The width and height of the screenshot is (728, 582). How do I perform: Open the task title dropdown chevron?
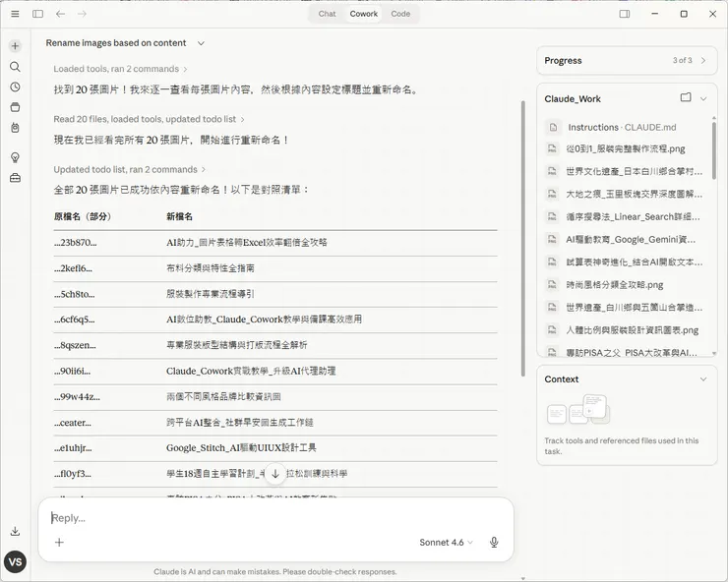(201, 43)
